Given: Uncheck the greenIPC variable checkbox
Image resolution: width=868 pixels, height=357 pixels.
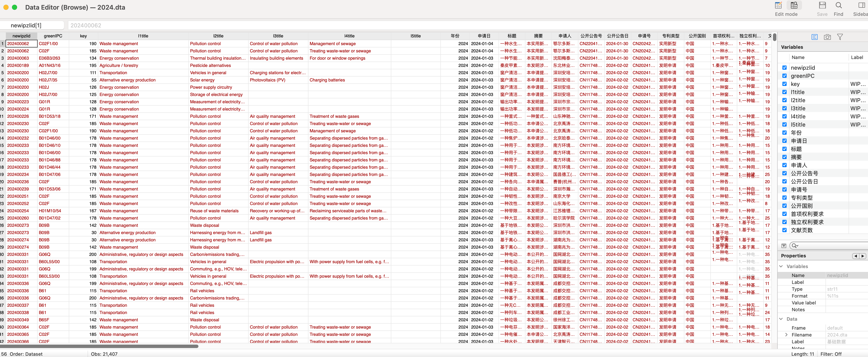Looking at the screenshot, I should point(784,76).
